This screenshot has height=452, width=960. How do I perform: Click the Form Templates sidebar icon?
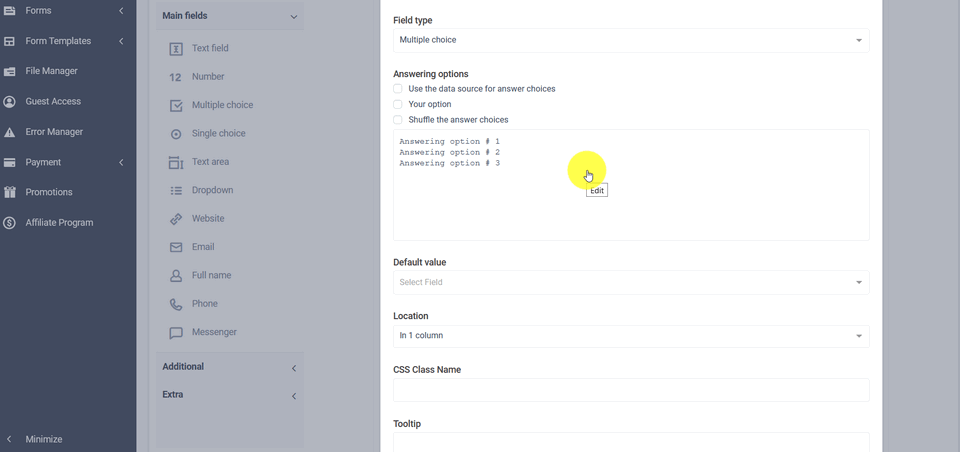9,41
